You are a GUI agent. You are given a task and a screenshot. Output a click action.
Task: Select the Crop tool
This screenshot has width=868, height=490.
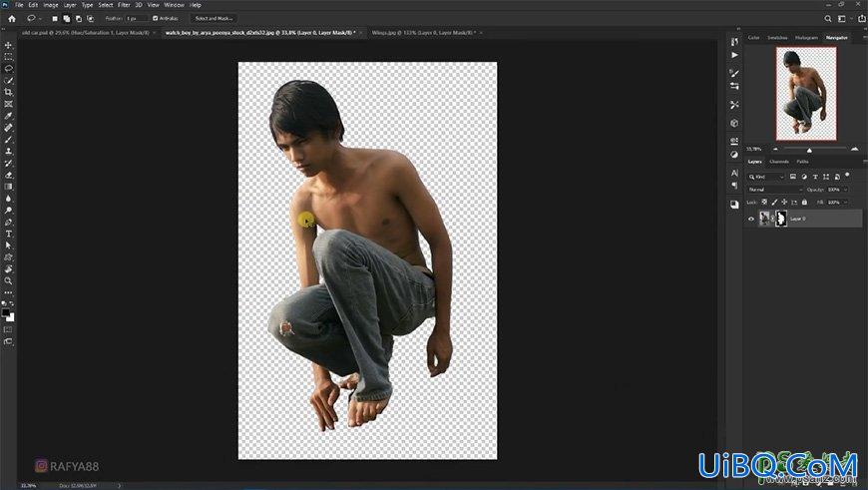[8, 93]
